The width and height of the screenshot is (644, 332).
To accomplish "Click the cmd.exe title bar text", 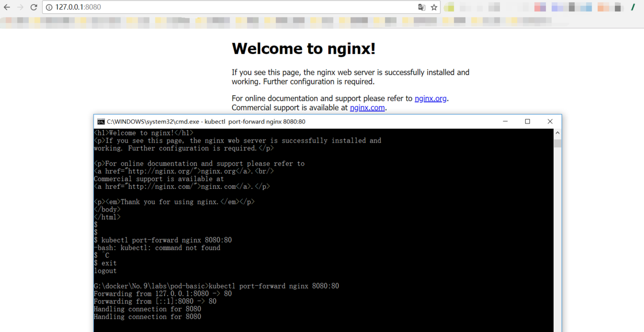I will click(x=206, y=122).
